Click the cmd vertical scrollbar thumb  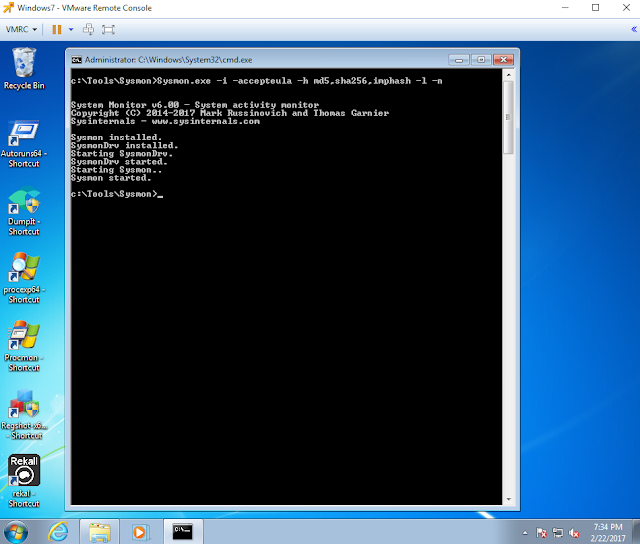509,118
